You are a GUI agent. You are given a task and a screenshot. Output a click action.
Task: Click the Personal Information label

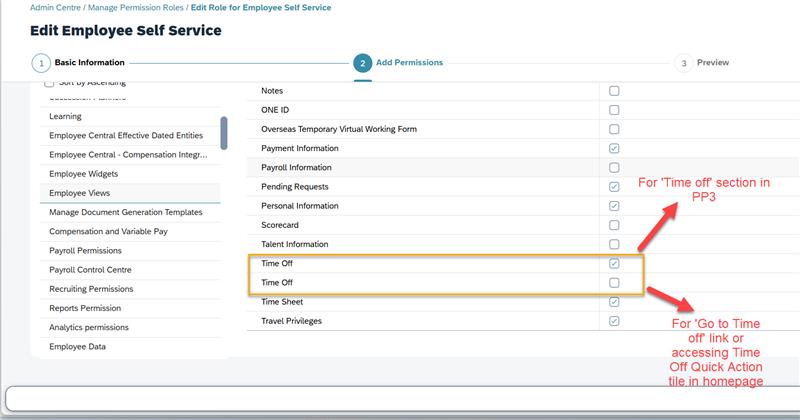[x=299, y=206]
